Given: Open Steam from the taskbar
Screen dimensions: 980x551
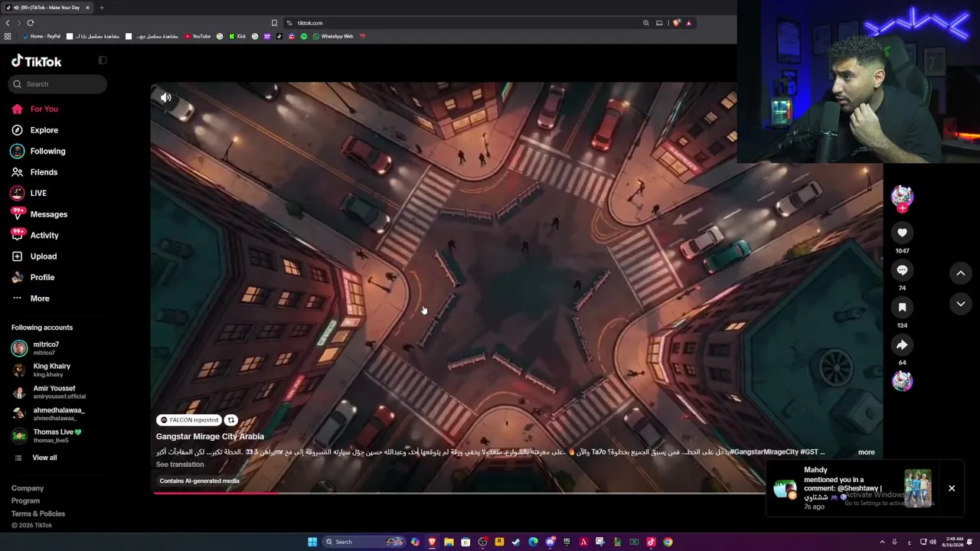Looking at the screenshot, I should (x=516, y=542).
